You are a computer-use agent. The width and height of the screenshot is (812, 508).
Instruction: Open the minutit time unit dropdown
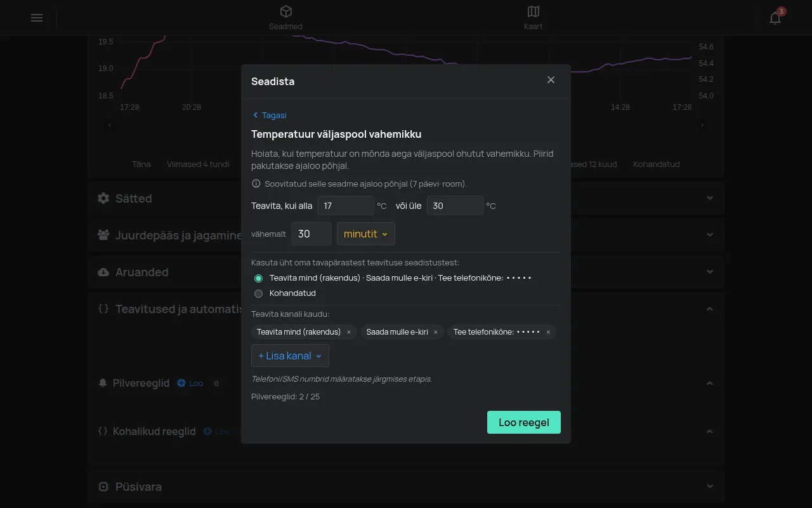(x=366, y=234)
